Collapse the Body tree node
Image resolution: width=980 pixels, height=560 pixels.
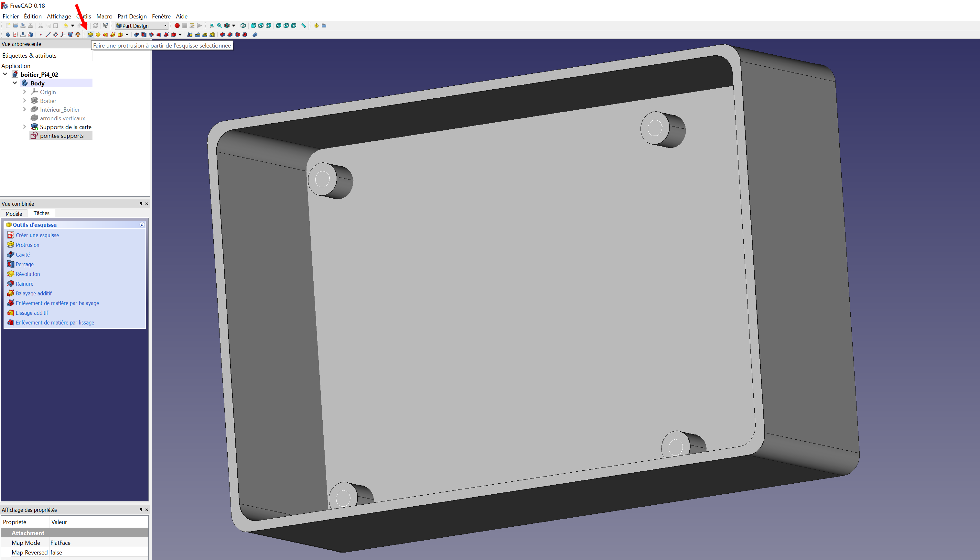click(15, 83)
